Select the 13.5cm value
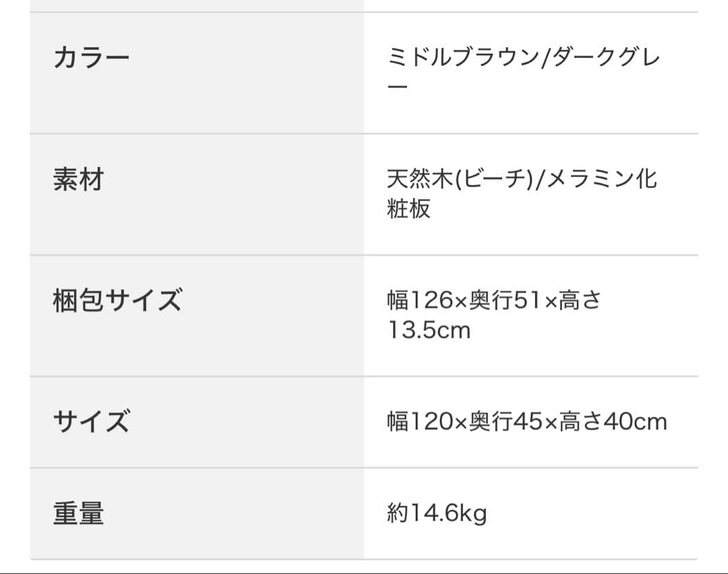This screenshot has width=728, height=574. (x=429, y=331)
